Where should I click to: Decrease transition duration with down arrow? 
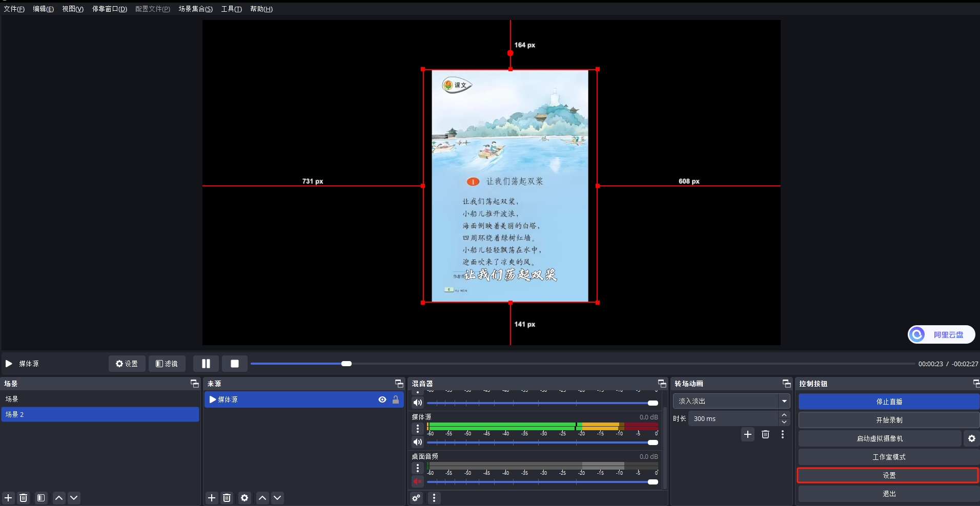point(784,422)
